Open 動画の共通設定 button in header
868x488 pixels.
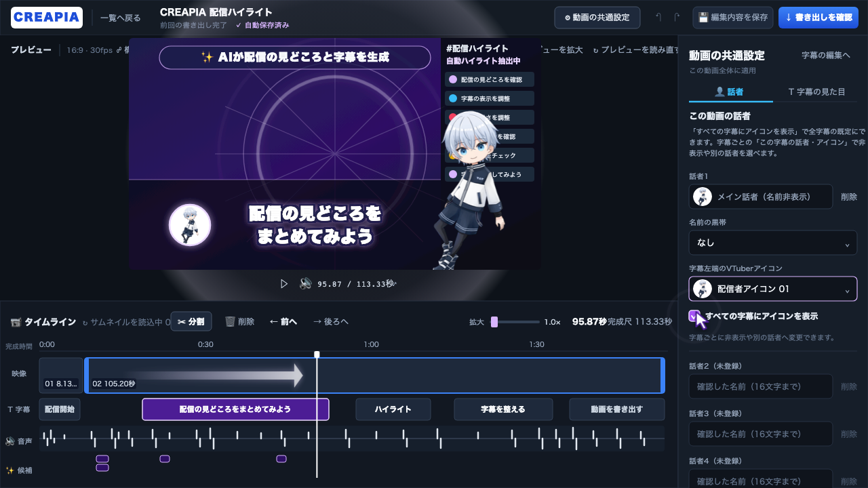point(597,18)
